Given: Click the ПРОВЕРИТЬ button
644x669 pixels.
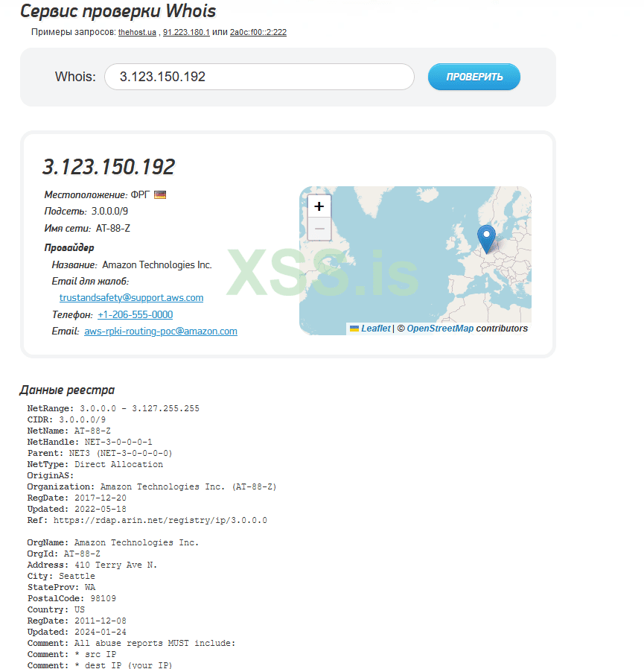Looking at the screenshot, I should pyautogui.click(x=474, y=77).
